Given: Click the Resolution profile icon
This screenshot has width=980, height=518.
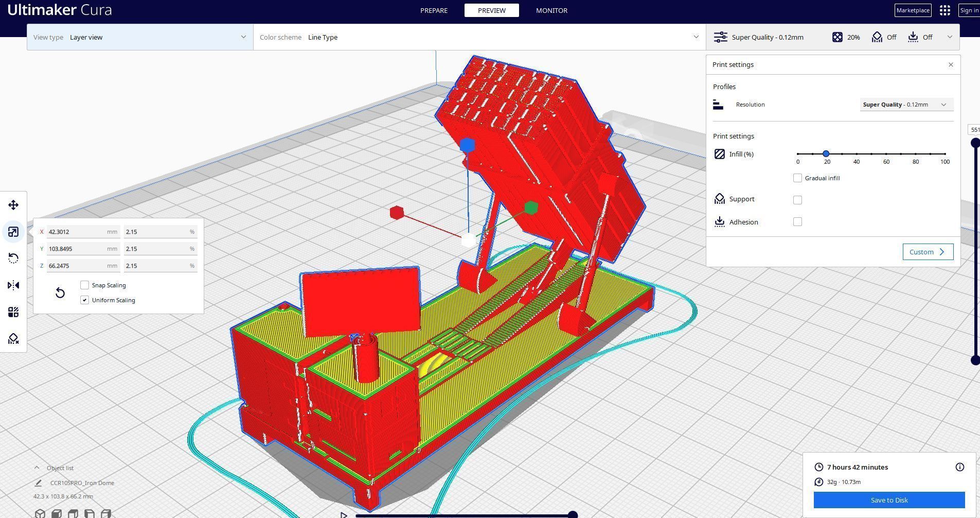Looking at the screenshot, I should (718, 105).
